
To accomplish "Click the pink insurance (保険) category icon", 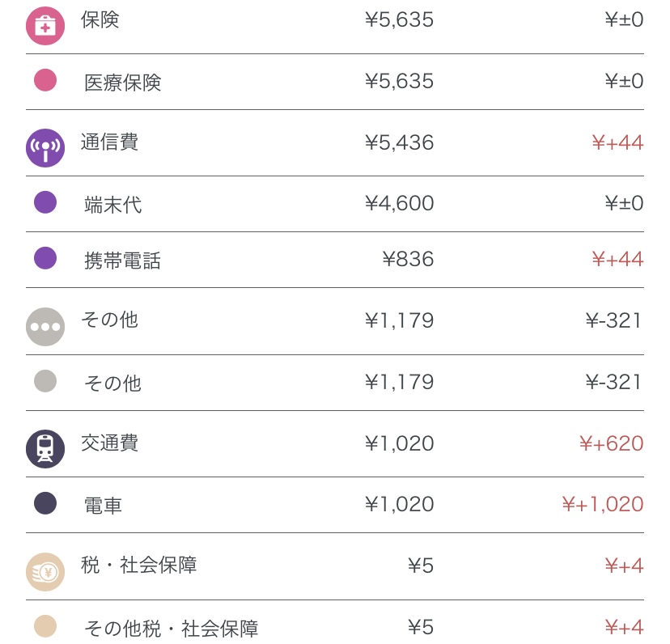I will pyautogui.click(x=45, y=25).
